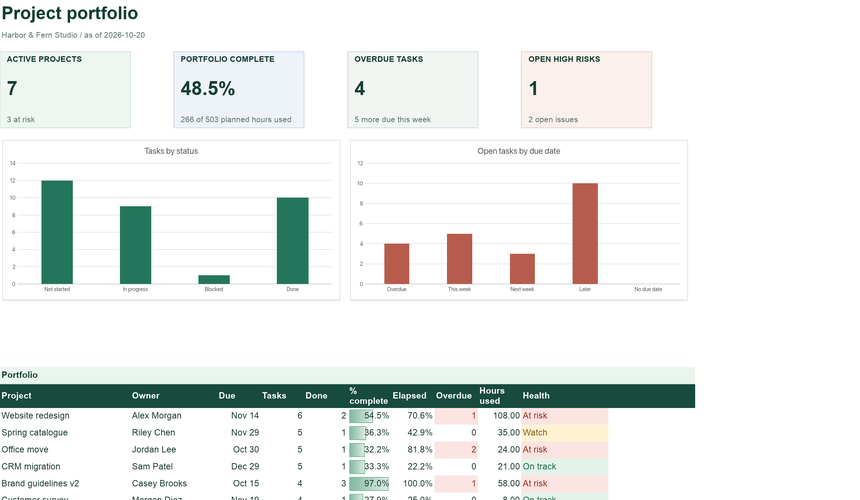Click owner Jordan Lee
Viewport: 860px width, 500px height.
point(154,450)
